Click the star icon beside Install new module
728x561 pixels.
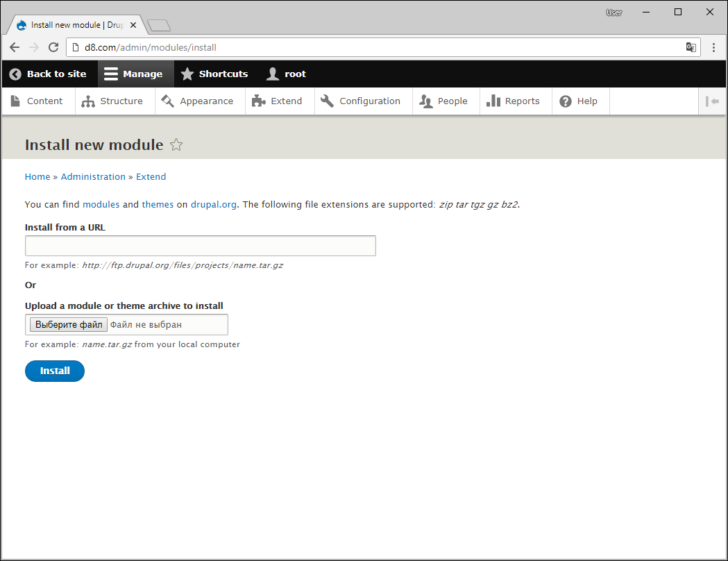tap(176, 145)
